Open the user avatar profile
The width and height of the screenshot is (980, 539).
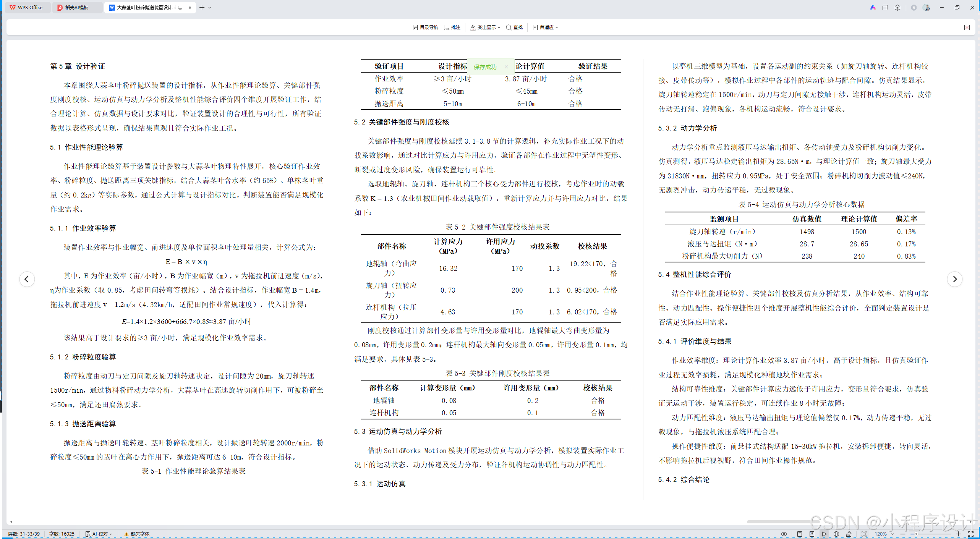tap(926, 8)
